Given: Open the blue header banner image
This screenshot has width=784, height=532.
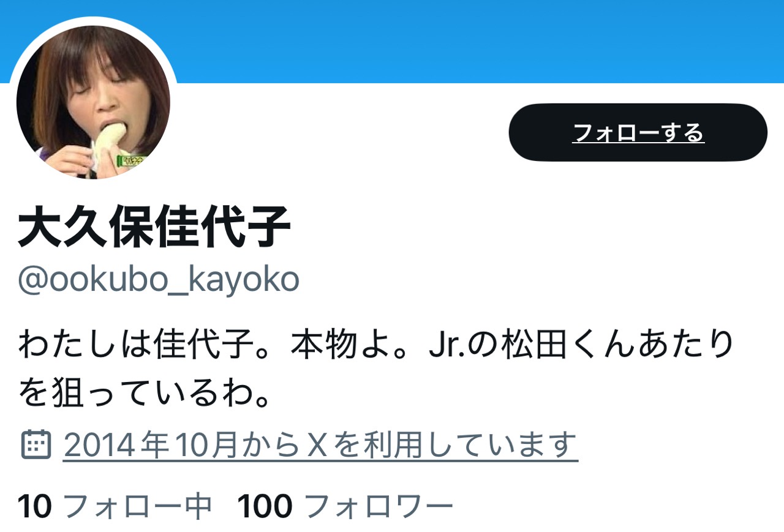Looking at the screenshot, I should (392, 41).
